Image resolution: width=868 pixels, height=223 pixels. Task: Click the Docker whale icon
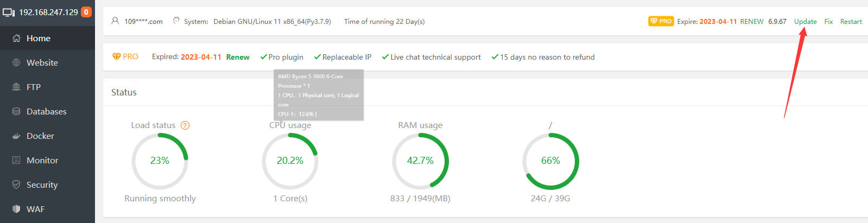point(16,136)
